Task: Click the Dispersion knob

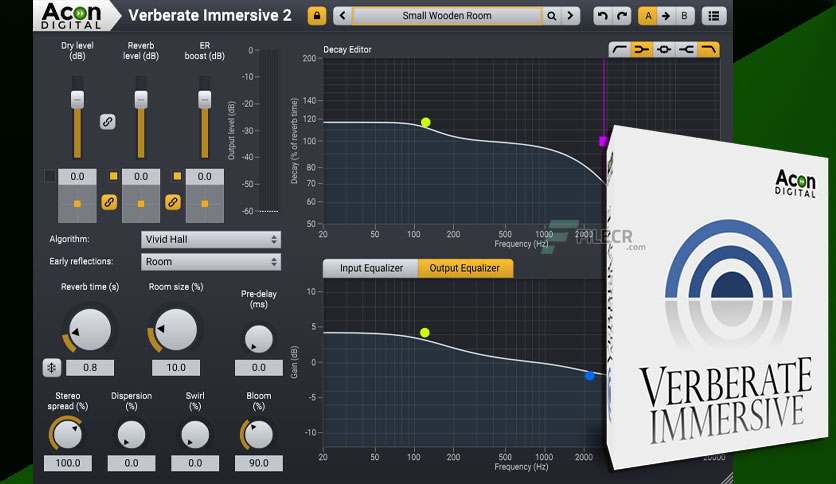Action: pos(131,434)
